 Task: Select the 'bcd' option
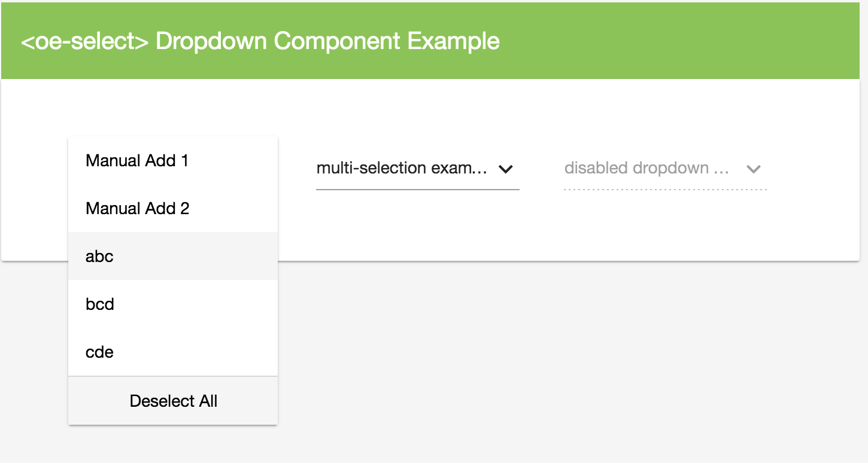(173, 304)
